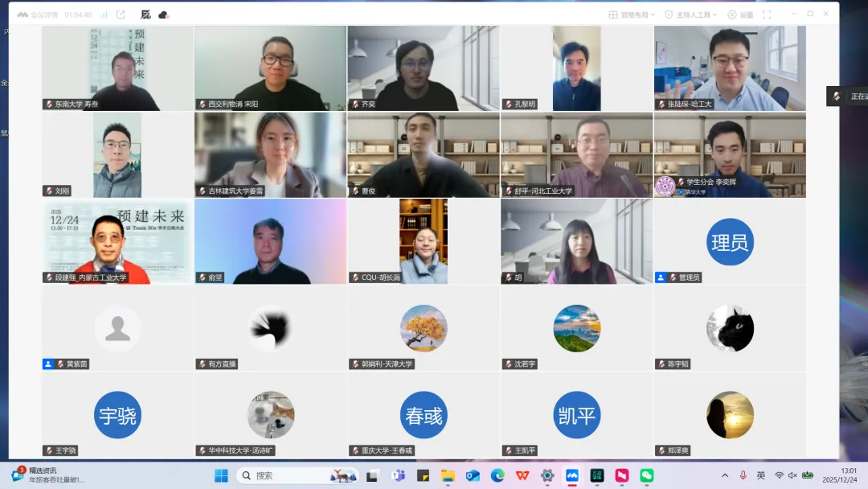The image size is (868, 489).
Task: Click muted mic icon next to 齐奕
Action: (x=356, y=105)
